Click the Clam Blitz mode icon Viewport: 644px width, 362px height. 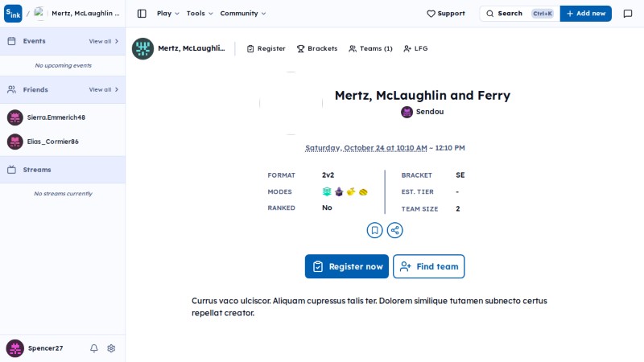pos(363,191)
